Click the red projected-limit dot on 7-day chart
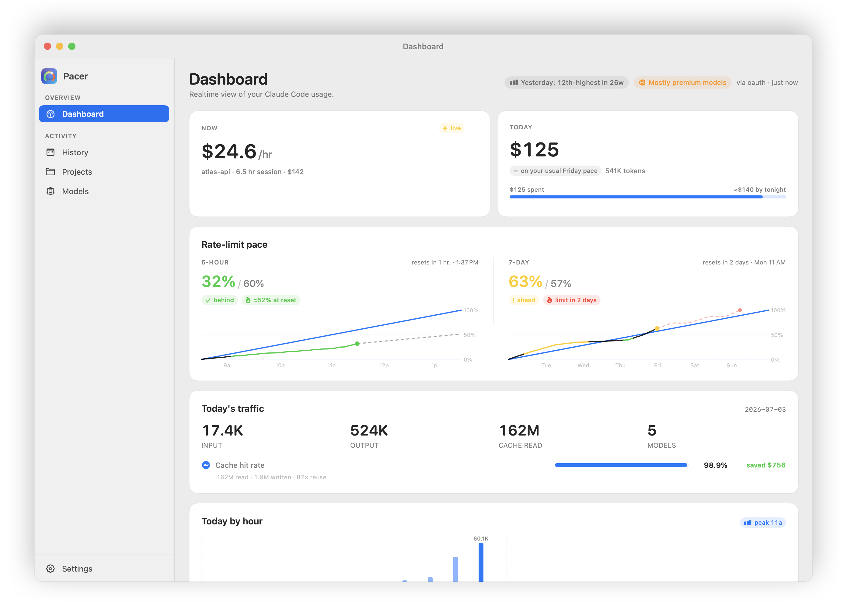Viewport: 847px width, 616px height. 740,310
